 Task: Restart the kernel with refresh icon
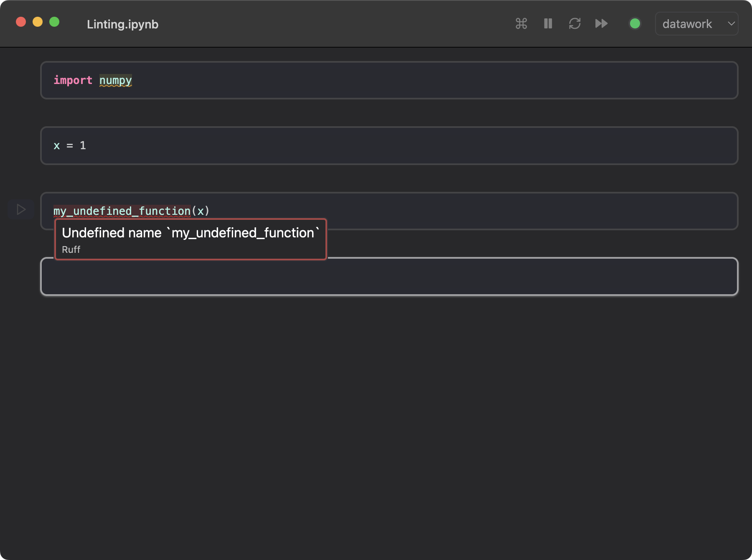(x=575, y=23)
